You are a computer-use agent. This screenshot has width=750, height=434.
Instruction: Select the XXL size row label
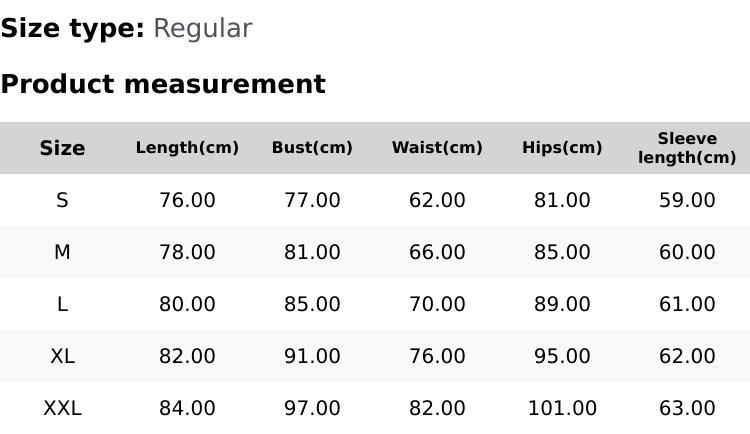(62, 409)
